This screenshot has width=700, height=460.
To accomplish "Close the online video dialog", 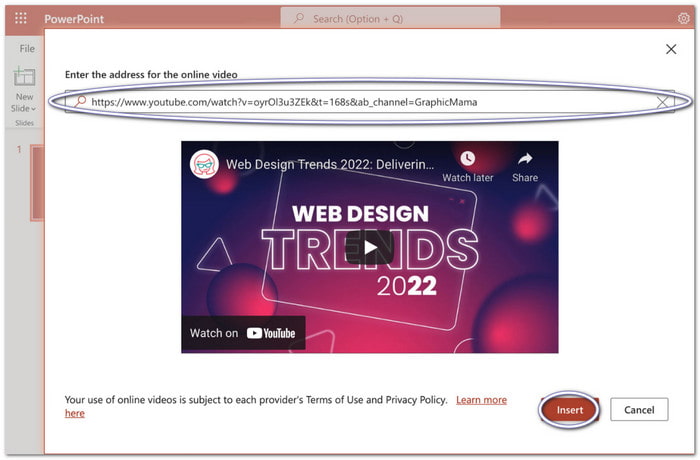I will tap(671, 49).
